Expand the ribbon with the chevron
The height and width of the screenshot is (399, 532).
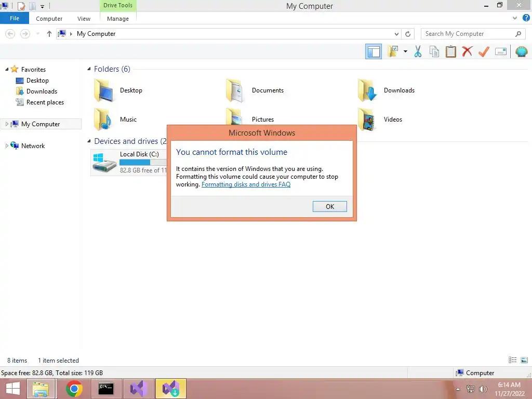pos(515,18)
